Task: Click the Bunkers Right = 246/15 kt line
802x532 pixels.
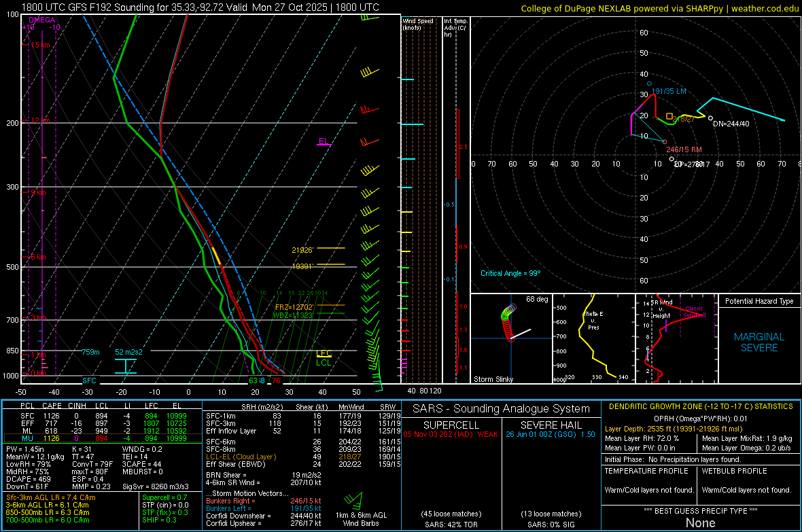Action: coord(264,501)
